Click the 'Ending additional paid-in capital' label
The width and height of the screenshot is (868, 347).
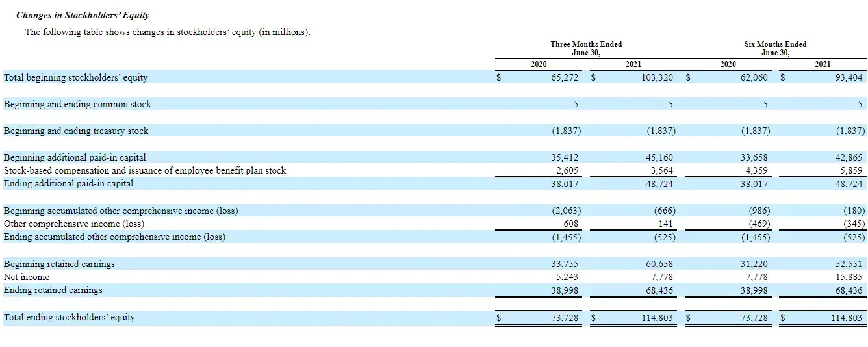coord(68,183)
